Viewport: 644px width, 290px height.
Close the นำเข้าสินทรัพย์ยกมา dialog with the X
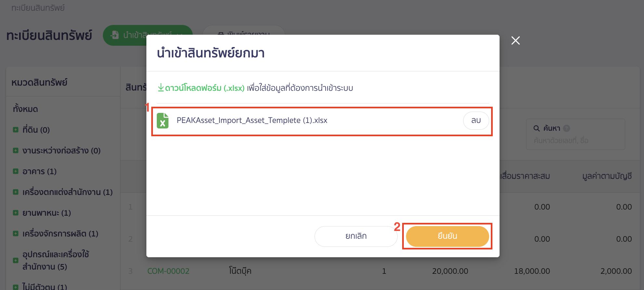515,41
